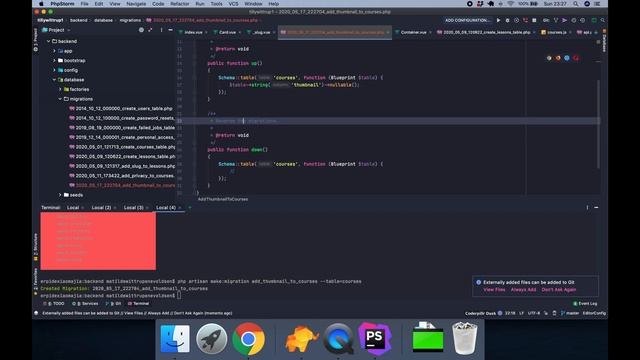640x360 pixels.
Task: Open macOS Spotlight search in menu bar
Action: pos(576,4)
